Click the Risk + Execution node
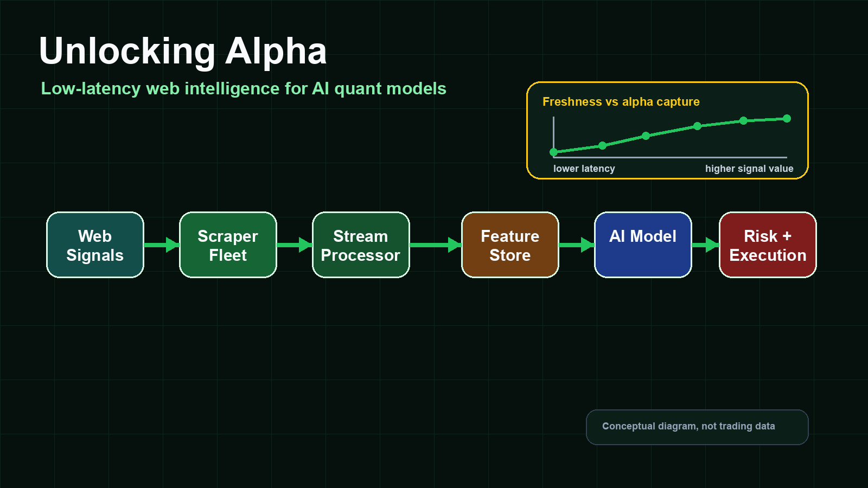 point(768,245)
